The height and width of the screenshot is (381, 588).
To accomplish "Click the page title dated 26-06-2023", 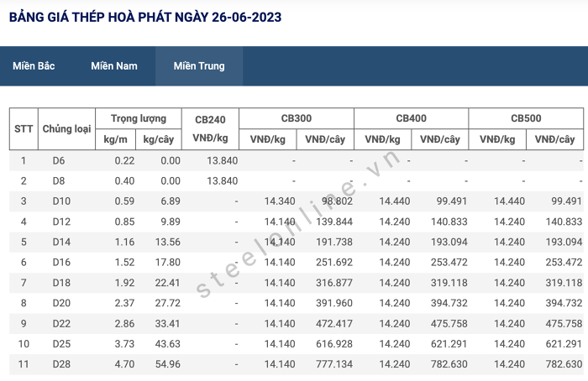I will pos(145,18).
